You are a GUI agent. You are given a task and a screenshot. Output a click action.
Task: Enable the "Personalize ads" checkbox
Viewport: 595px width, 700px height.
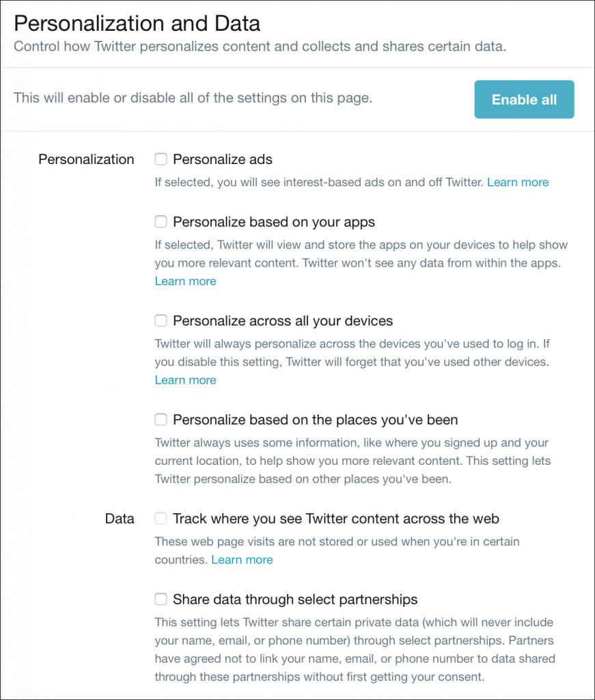[161, 159]
